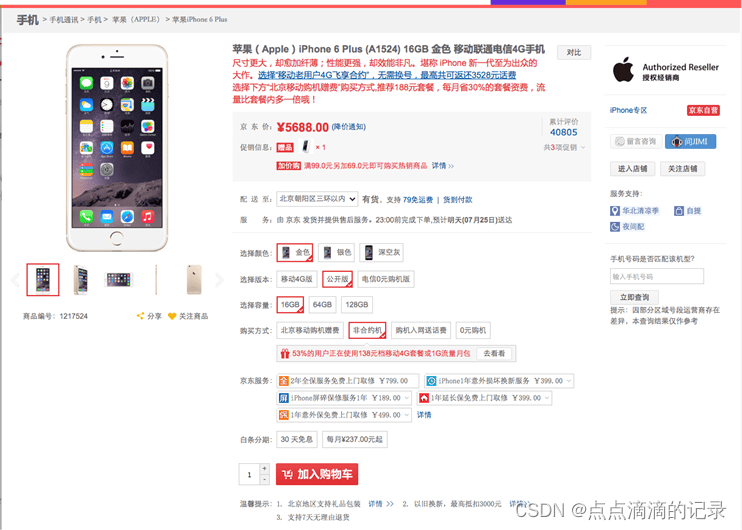Open the 北京朝阳区三环以内 delivery area dropdown

pyautogui.click(x=317, y=199)
